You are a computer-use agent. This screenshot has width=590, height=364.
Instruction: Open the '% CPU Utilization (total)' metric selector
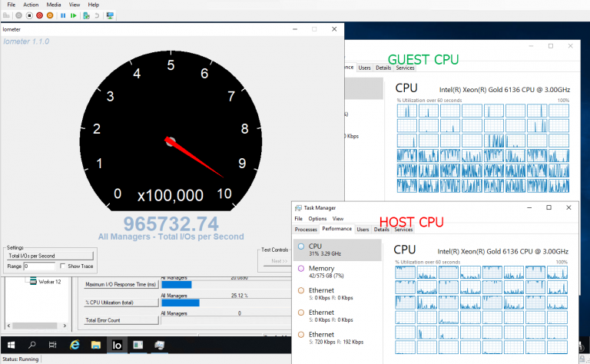(x=121, y=303)
